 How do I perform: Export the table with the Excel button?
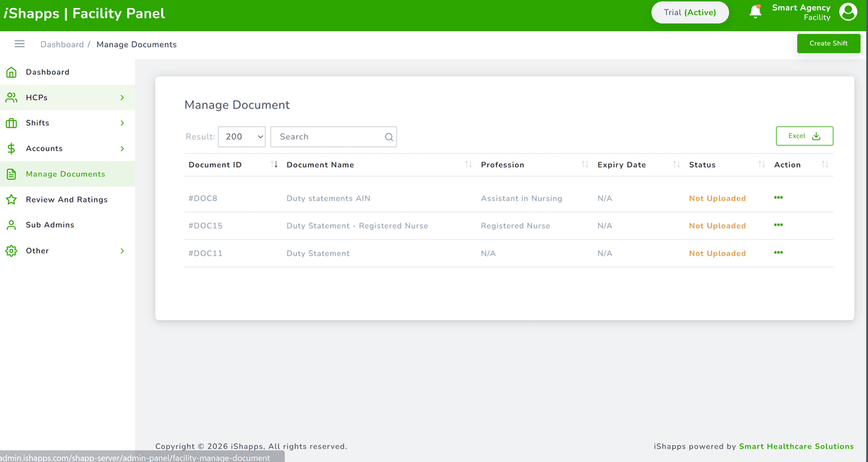[804, 136]
